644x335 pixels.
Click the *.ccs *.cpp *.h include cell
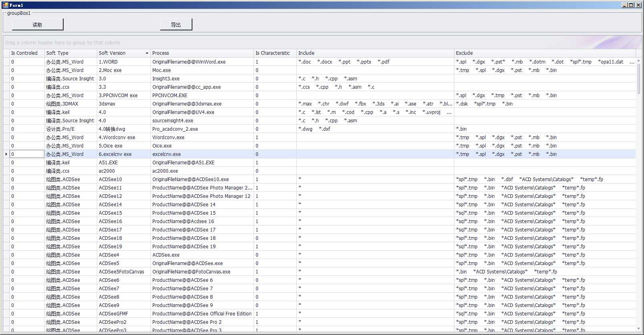(375, 87)
